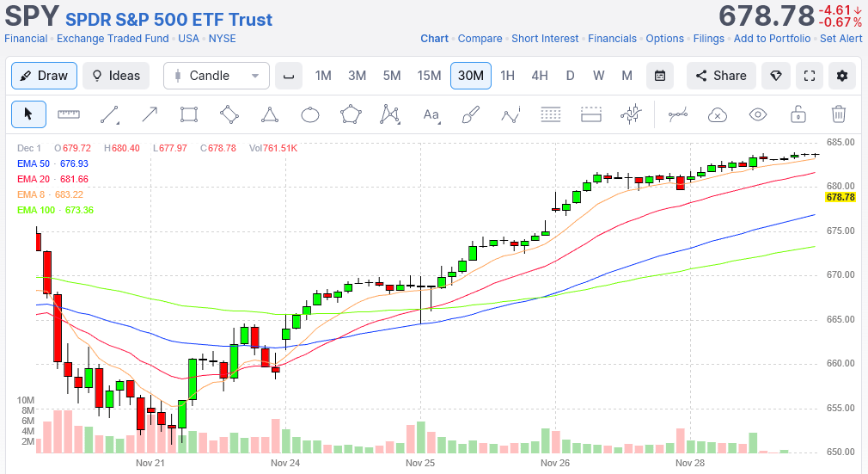This screenshot has height=474, width=868.
Task: Click the EMA 20 indicator label
Action: point(34,179)
